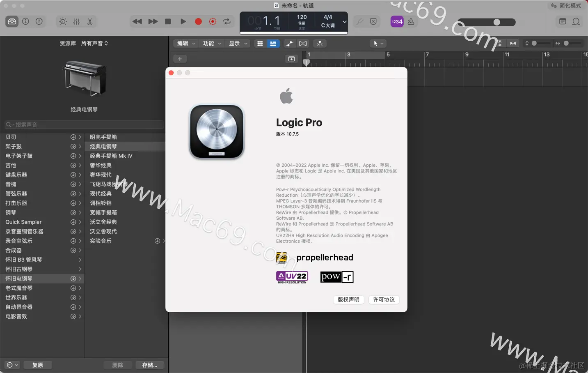Toggle the Flex show/hide button
This screenshot has height=373, width=588.
tap(303, 44)
